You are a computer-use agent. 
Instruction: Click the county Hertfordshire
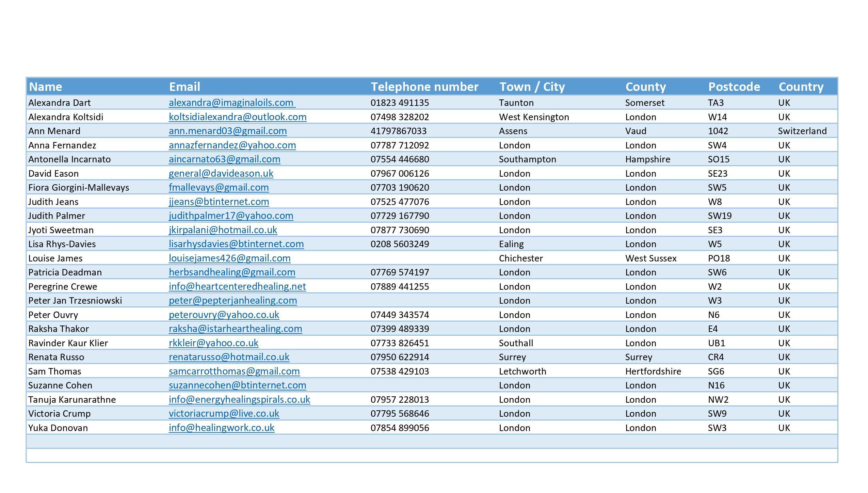click(653, 371)
